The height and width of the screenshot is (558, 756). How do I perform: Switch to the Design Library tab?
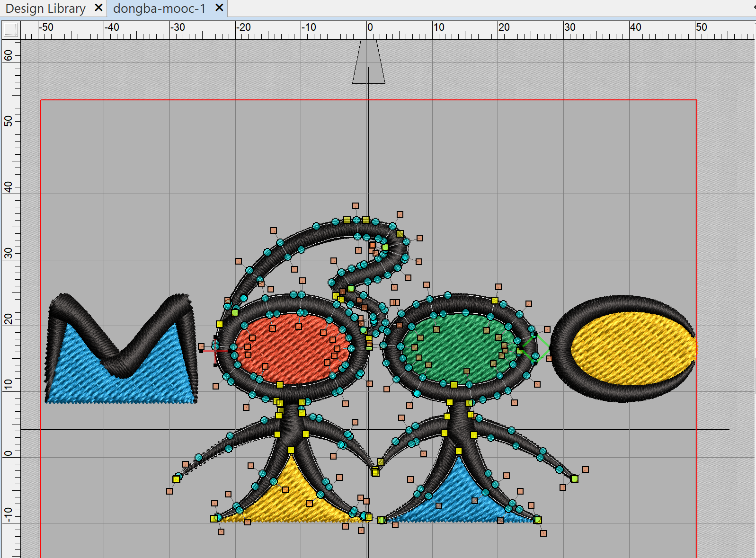point(45,9)
